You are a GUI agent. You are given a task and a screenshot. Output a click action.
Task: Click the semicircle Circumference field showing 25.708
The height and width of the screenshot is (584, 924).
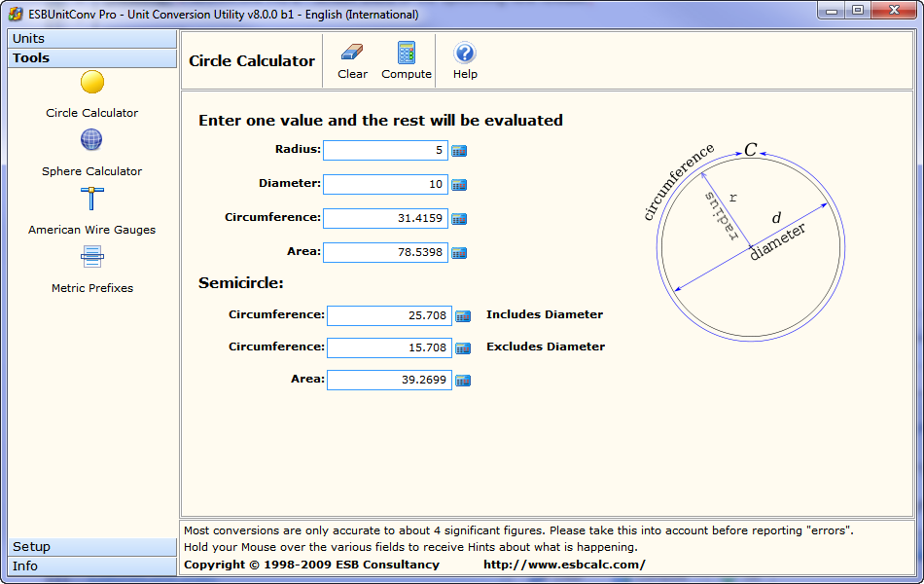[389, 315]
